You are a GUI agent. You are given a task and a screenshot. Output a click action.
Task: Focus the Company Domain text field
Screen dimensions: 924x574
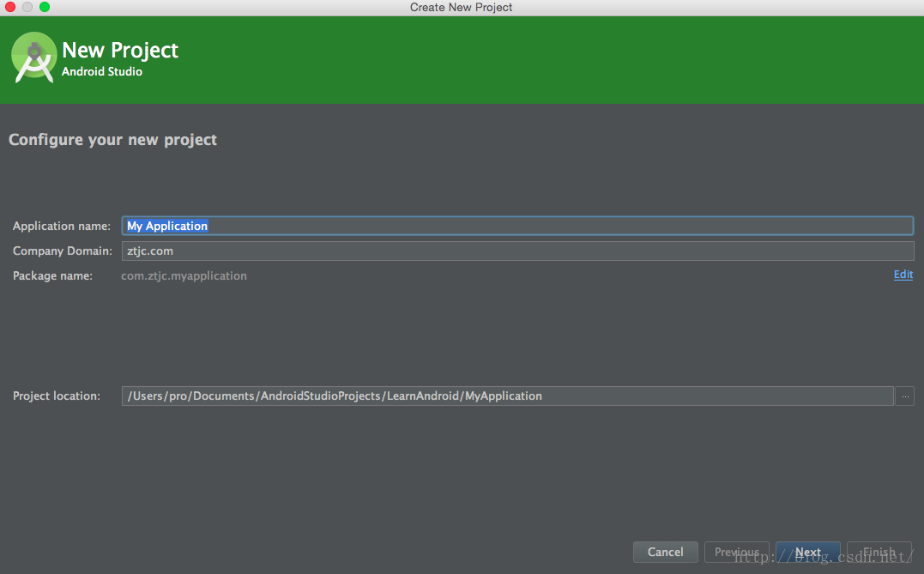pos(517,251)
